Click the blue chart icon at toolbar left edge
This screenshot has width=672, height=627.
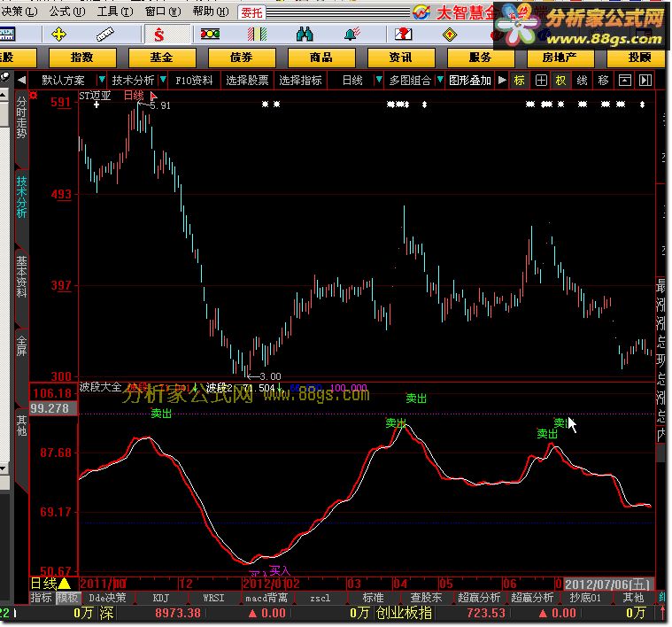click(7, 35)
